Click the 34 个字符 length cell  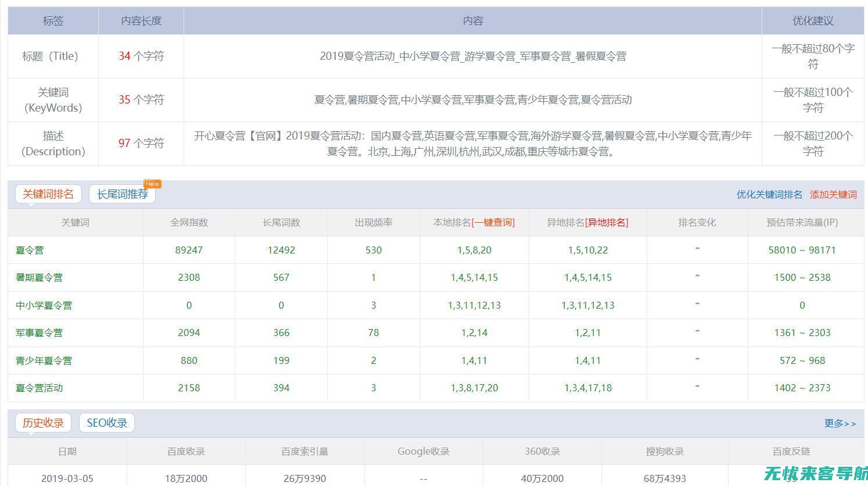click(x=141, y=56)
